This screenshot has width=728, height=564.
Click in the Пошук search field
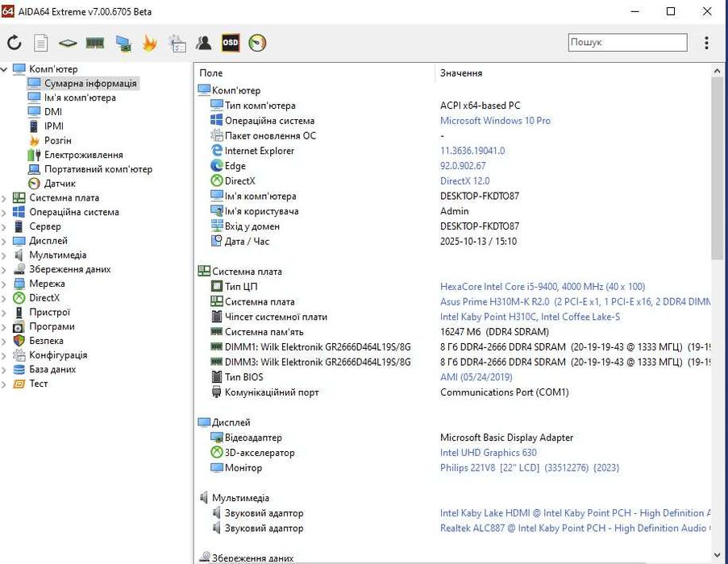(x=627, y=43)
